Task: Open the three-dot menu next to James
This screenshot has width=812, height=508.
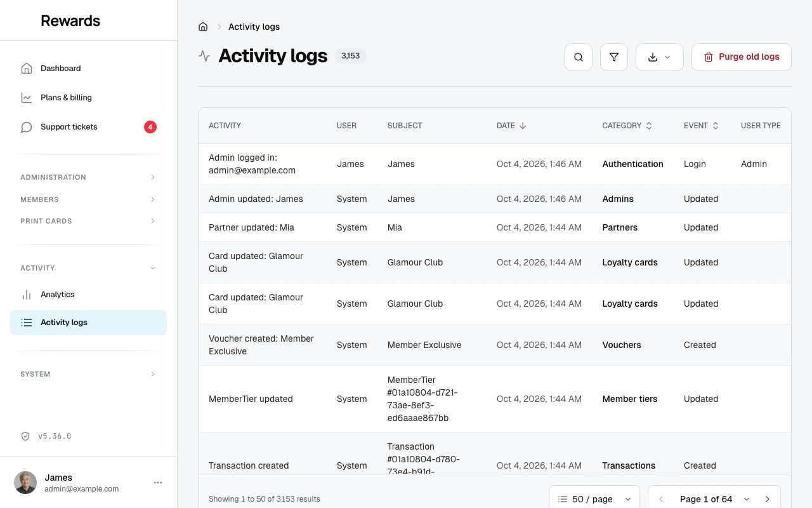Action: tap(158, 483)
